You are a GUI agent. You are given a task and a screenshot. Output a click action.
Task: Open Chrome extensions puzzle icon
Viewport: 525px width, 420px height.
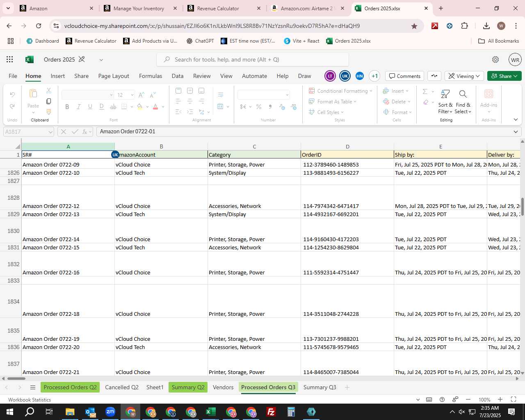464,26
